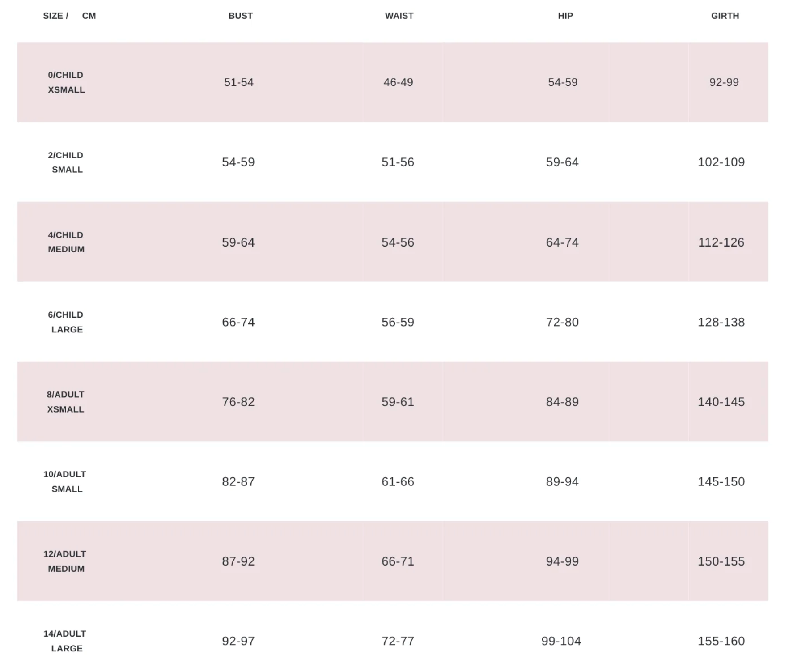Select the 4/CHILD MEDIUM row label
Screen dimensions: 789x672
66,242
